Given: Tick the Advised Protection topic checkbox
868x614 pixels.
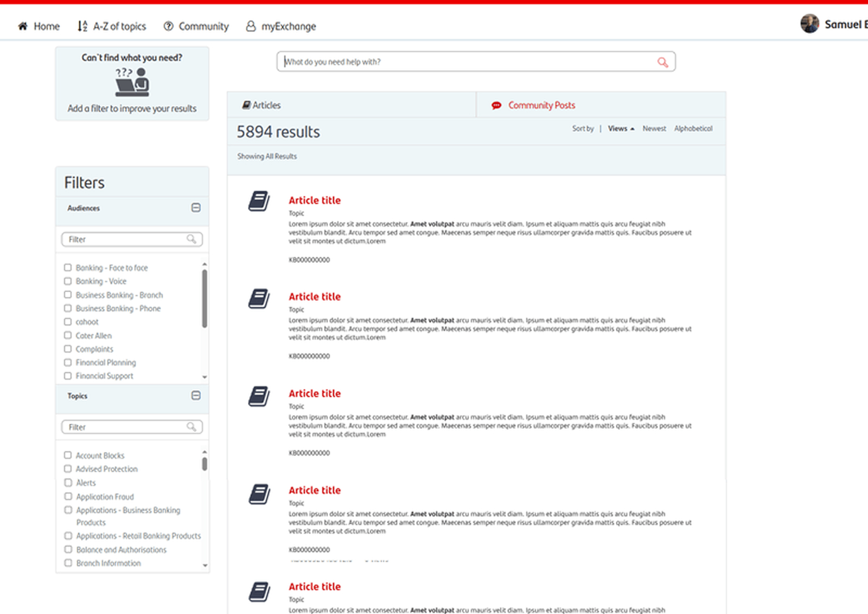Looking at the screenshot, I should (x=68, y=469).
